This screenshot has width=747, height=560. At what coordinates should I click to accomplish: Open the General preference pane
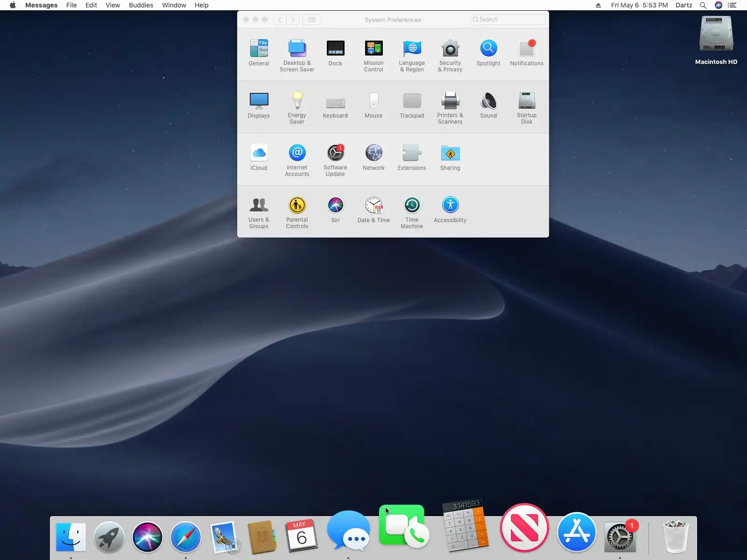259,53
